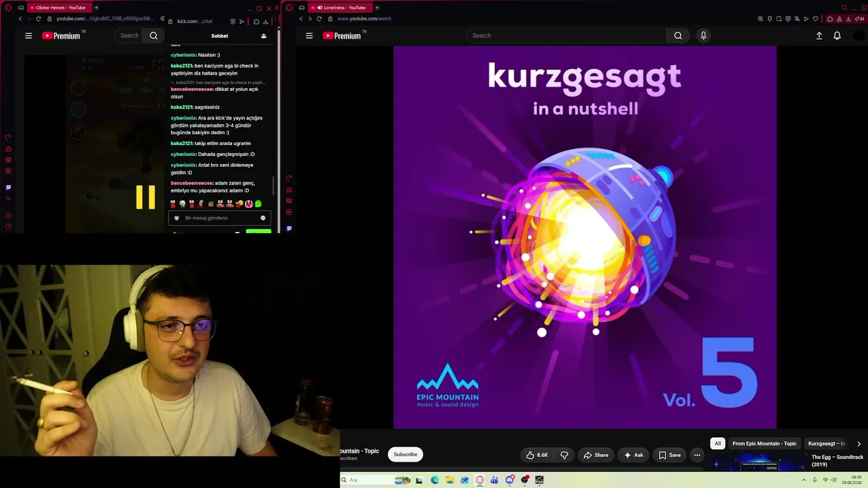The image size is (868, 488).
Task: Open chat users icon beside Sohbet
Action: pos(264,36)
